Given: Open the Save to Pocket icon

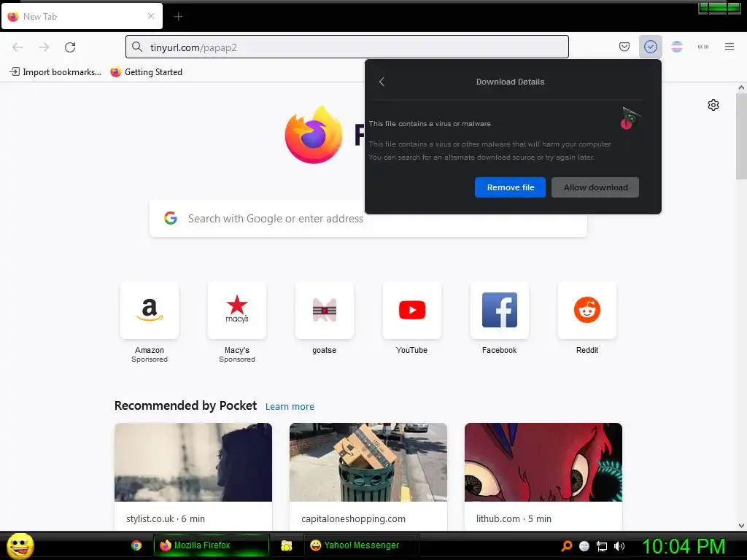Looking at the screenshot, I should (624, 47).
